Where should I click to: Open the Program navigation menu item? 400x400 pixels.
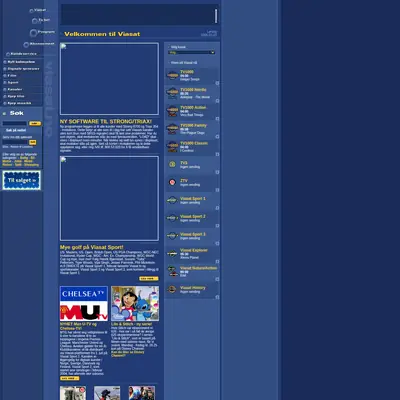[x=43, y=32]
